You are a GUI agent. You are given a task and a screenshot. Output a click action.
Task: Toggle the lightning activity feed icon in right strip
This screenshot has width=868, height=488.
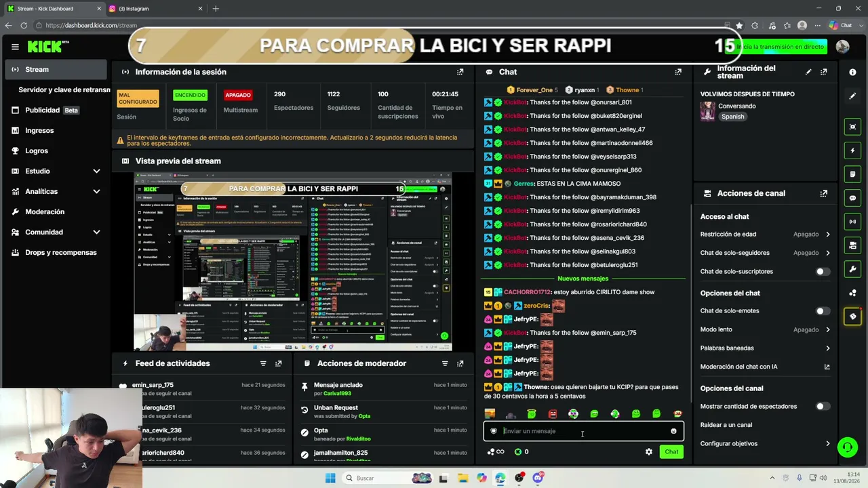852,150
